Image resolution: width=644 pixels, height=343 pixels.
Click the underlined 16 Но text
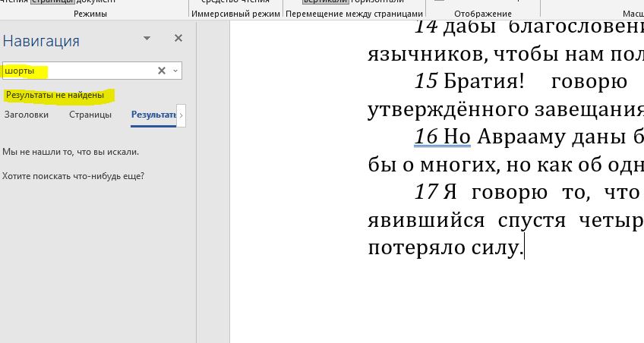pos(442,137)
